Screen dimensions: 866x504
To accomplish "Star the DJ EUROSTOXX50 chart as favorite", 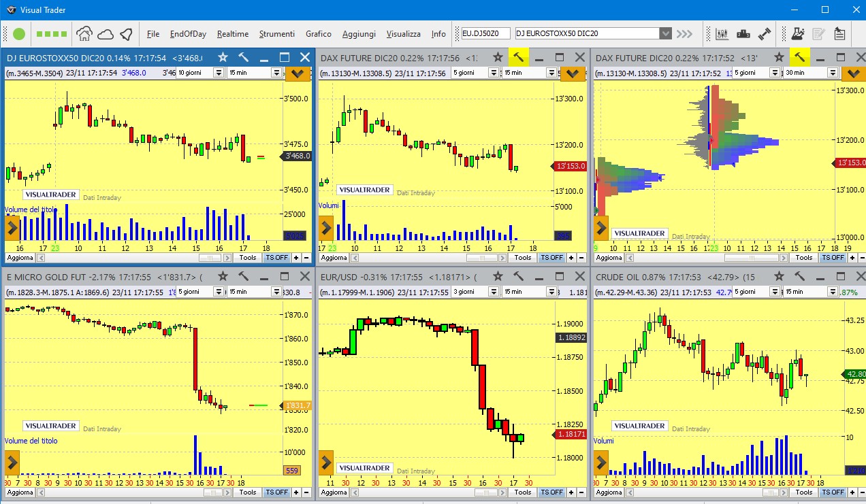I will [223, 58].
